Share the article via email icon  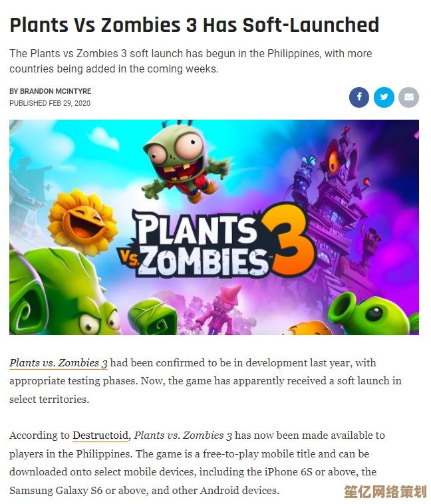408,97
